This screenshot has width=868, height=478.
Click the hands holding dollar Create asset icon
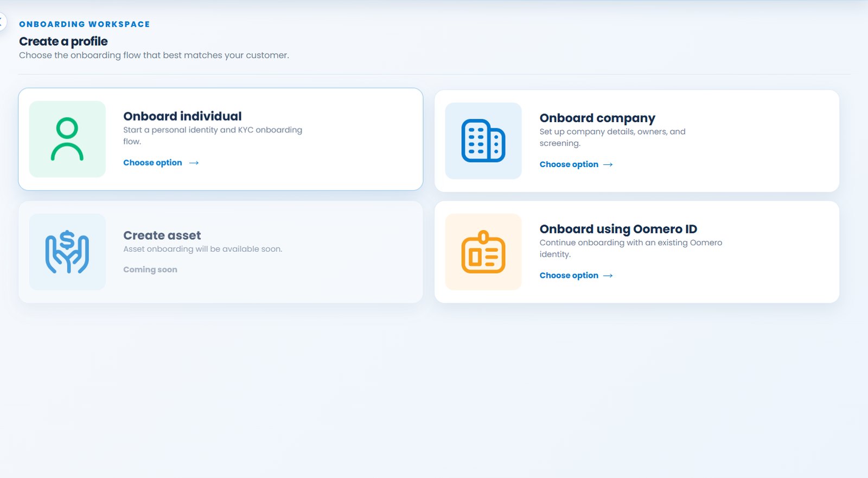[x=67, y=252]
